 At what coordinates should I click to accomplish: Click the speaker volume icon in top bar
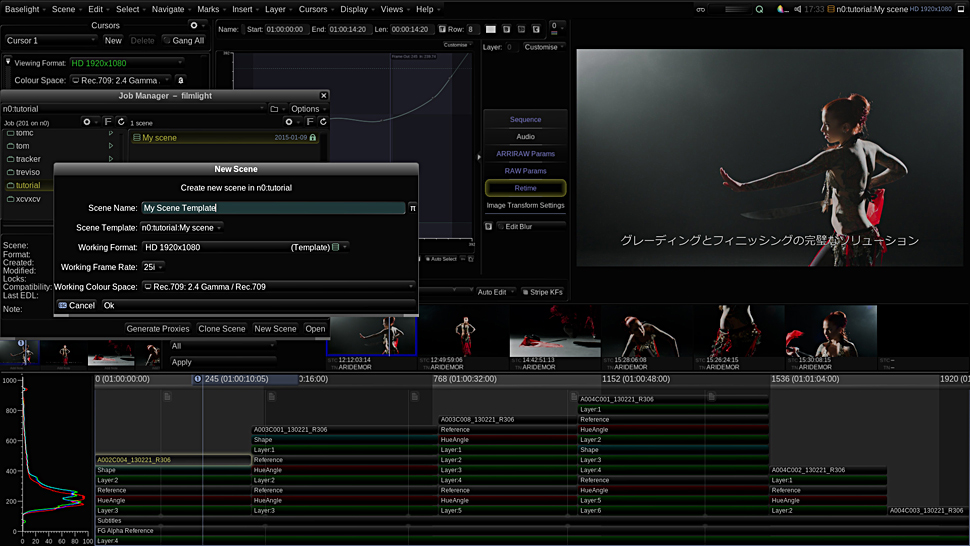coord(797,9)
